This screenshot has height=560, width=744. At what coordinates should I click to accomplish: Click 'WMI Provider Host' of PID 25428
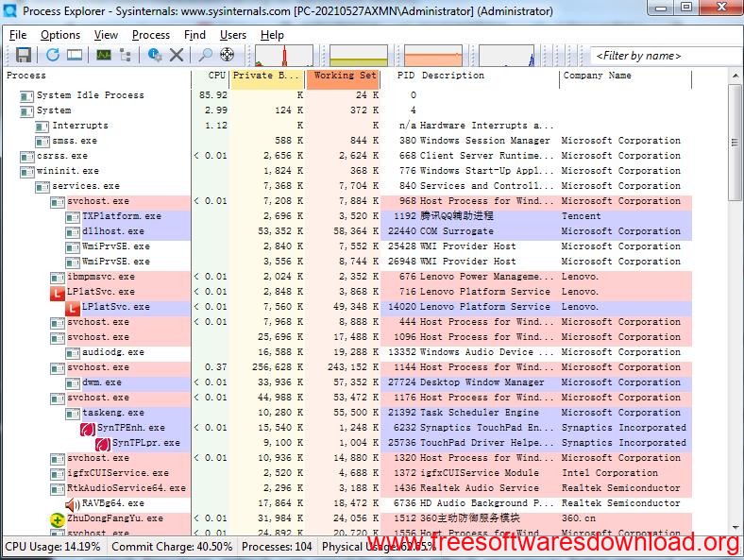(x=468, y=246)
